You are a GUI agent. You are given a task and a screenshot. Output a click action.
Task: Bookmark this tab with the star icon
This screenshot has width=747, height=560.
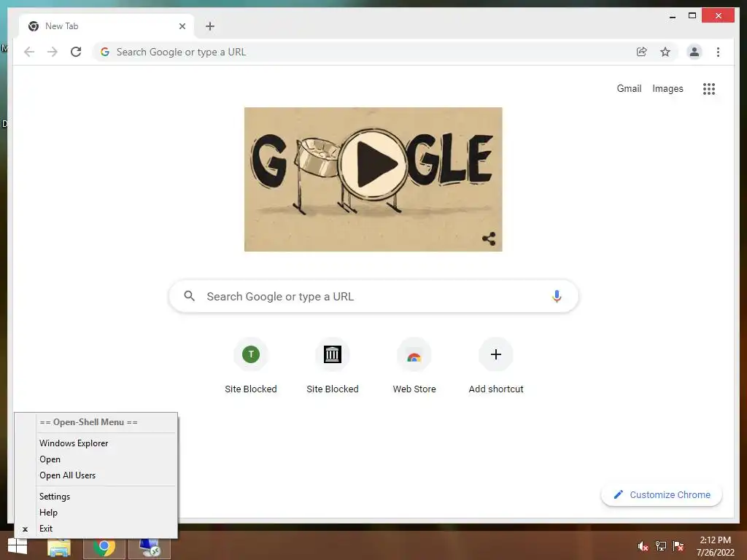coord(665,52)
